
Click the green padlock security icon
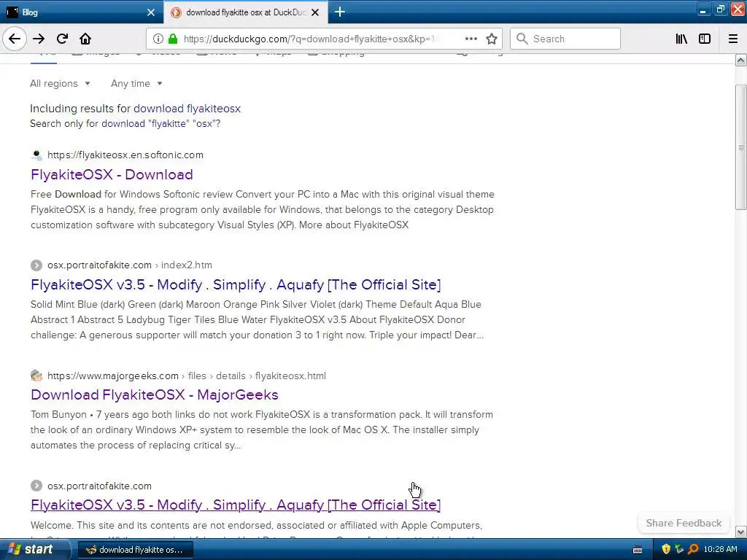click(x=173, y=39)
